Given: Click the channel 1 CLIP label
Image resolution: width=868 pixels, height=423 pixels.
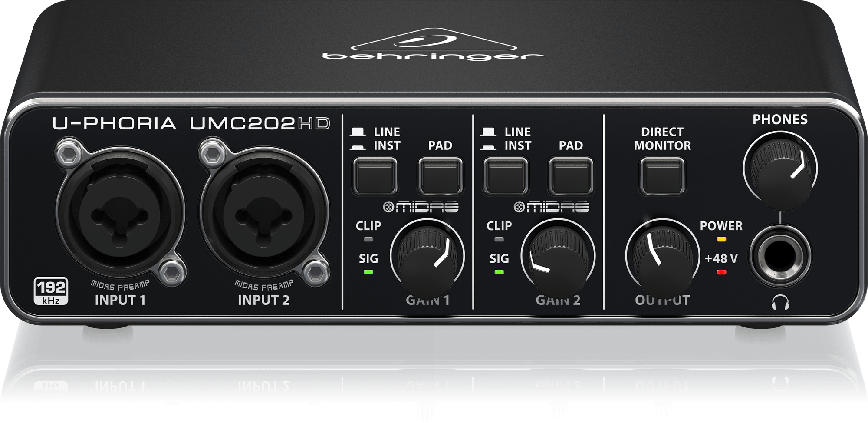Looking at the screenshot, I should click(368, 226).
